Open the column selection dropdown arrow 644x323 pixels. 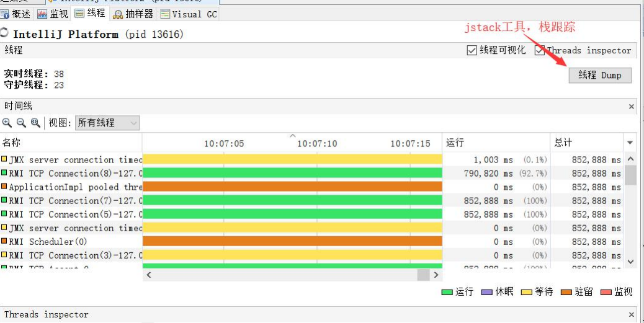(x=630, y=143)
